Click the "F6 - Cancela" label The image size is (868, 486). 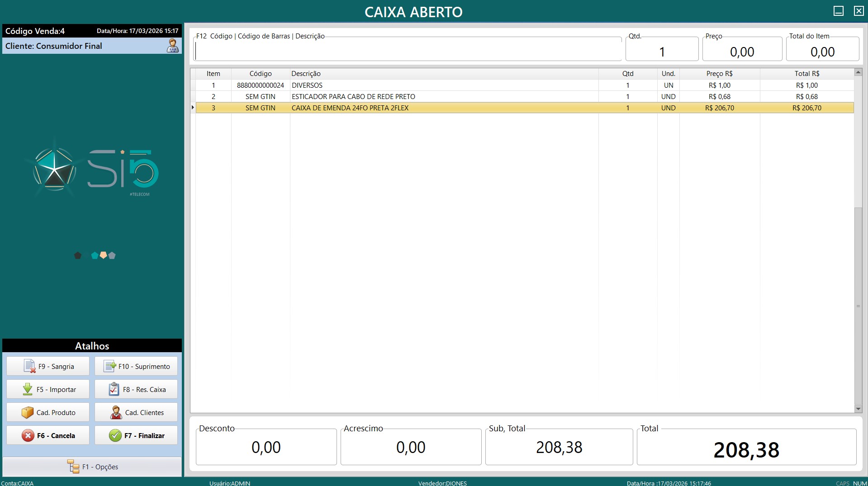(56, 436)
